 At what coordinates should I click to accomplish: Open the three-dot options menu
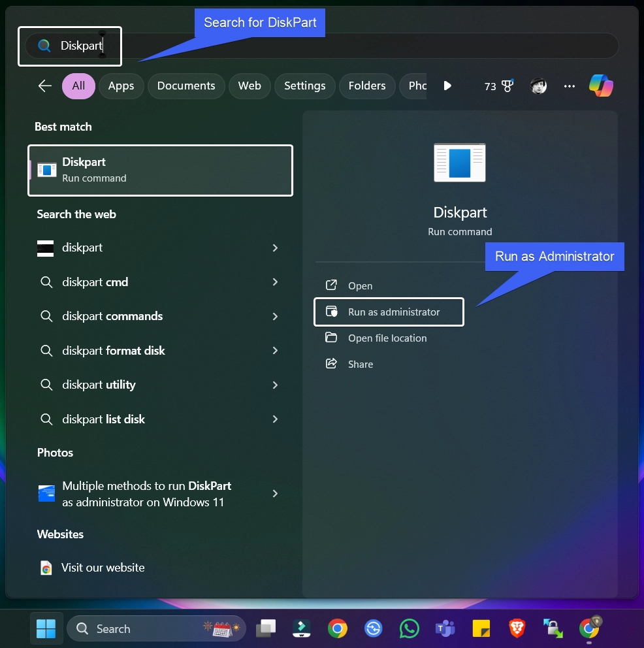tap(570, 86)
